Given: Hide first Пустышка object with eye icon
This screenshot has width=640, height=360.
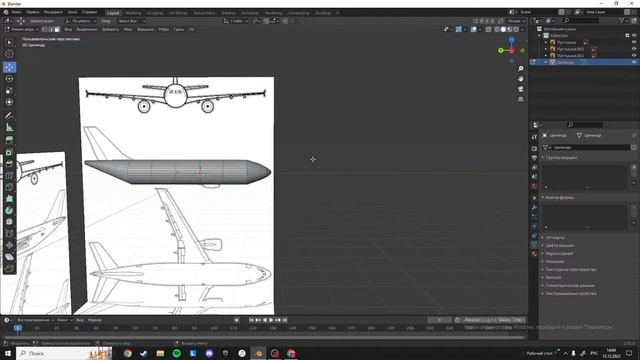Looking at the screenshot, I should click(634, 42).
